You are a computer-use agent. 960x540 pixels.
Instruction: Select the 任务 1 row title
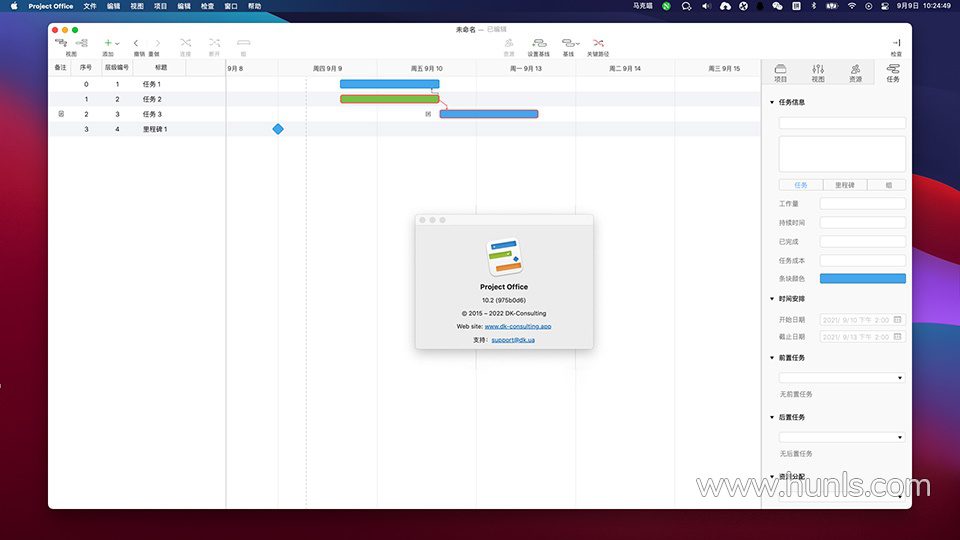pos(151,84)
